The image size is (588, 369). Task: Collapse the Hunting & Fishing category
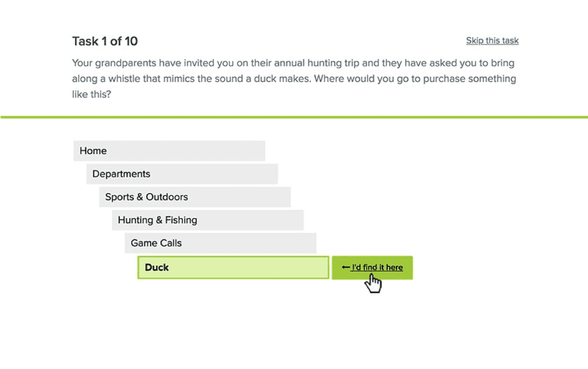coord(208,220)
